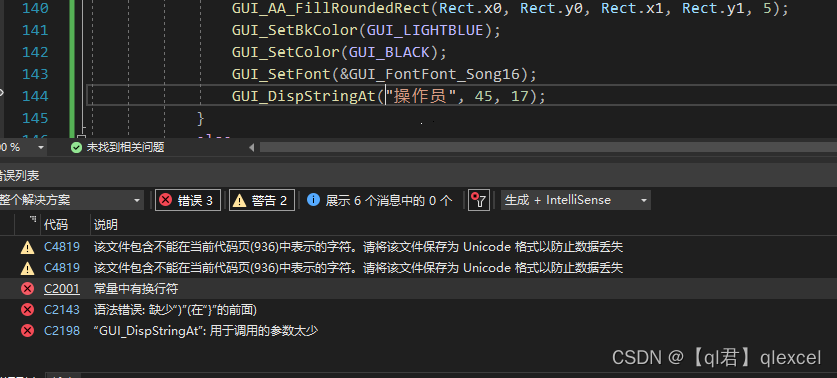Open the second C4819 warning code link
This screenshot has width=837, height=378.
pyautogui.click(x=62, y=267)
